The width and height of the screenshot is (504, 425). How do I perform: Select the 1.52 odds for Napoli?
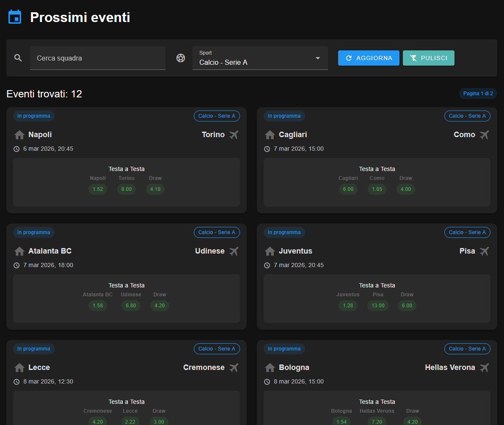pos(98,189)
